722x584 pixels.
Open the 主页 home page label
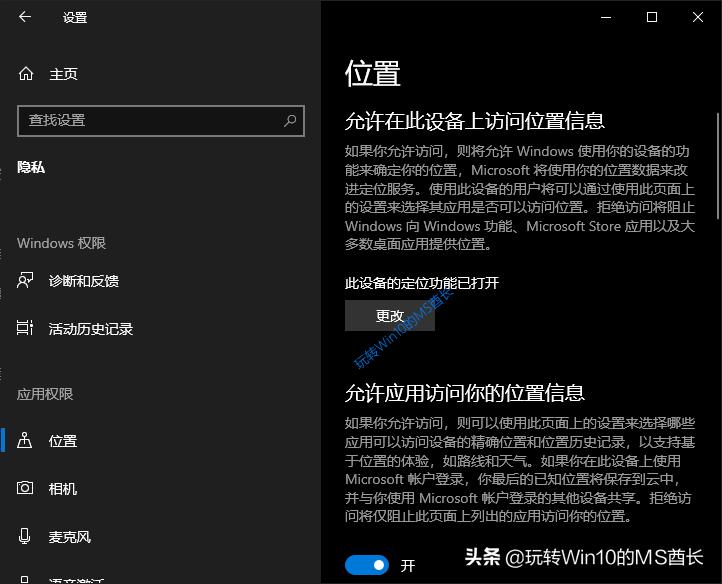pos(64,74)
